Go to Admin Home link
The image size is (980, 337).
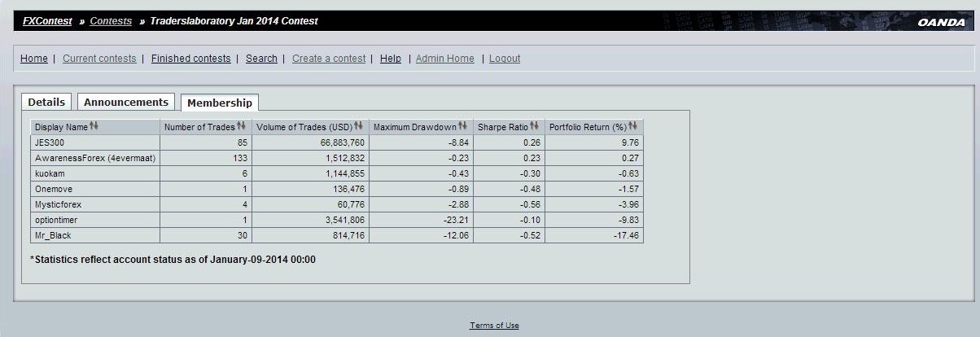point(445,59)
